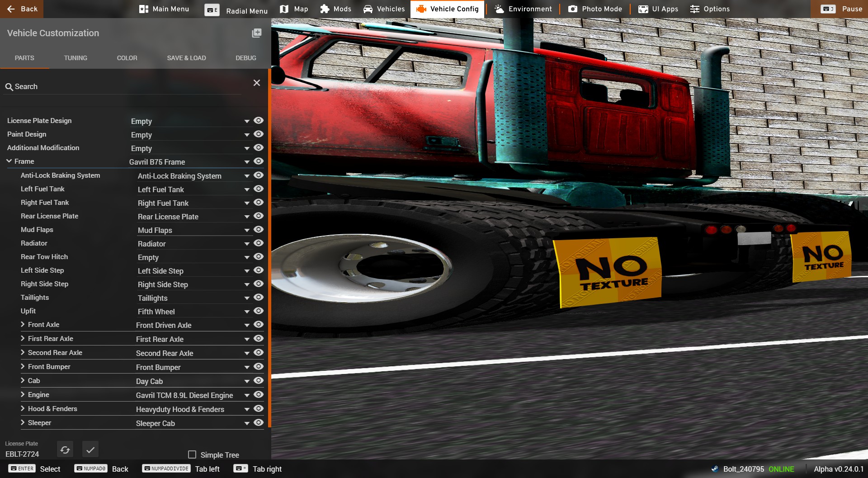Toggle visibility of Paint Design
This screenshot has width=868, height=478.
click(x=259, y=134)
